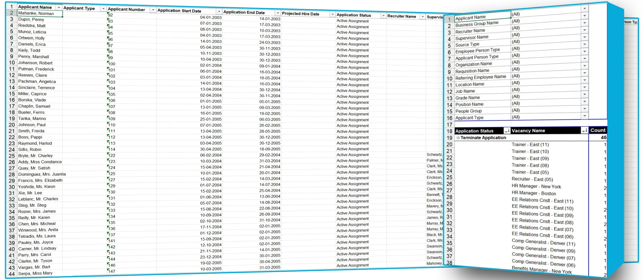Viewport: 644px width, 280px height.
Task: Open the Application Start Date filter arrow
Action: [219, 11]
